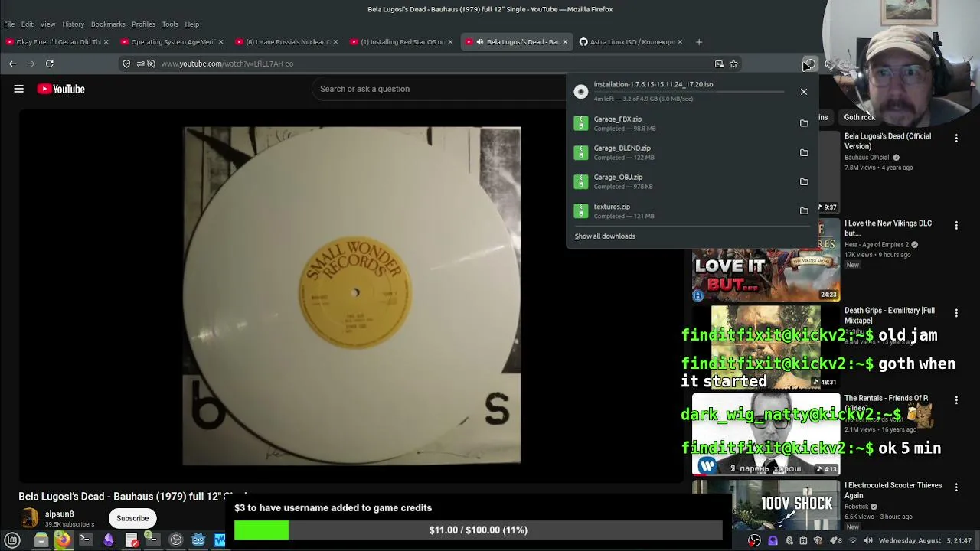
Task: Open more options for Bela Lugosi's Dead Official Version
Action: click(956, 139)
